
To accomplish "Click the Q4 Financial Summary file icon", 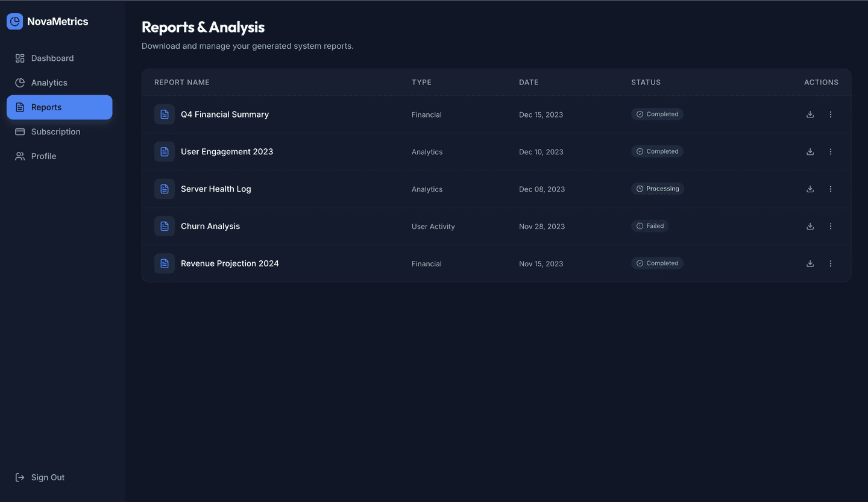I will tap(164, 114).
